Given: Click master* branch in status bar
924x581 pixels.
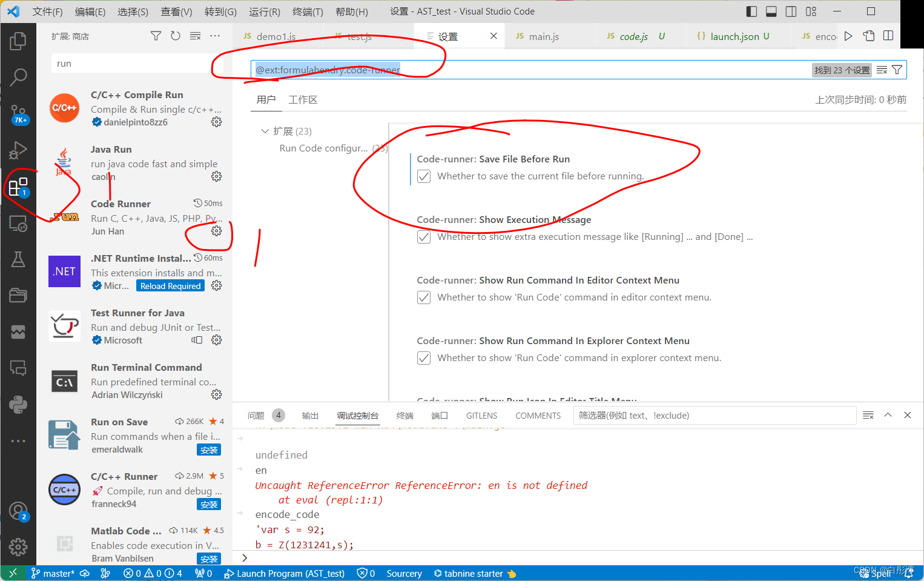Looking at the screenshot, I should 53,573.
